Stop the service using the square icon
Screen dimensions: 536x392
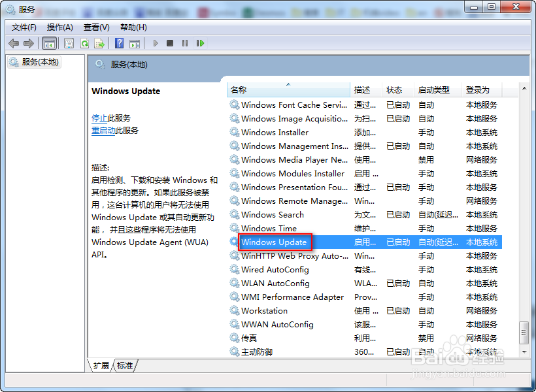(170, 44)
